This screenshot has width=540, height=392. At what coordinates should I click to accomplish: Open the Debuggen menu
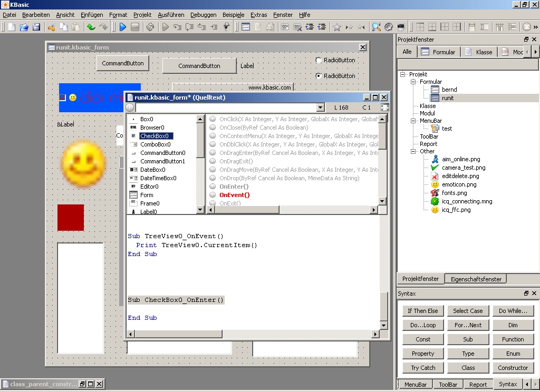pyautogui.click(x=203, y=15)
